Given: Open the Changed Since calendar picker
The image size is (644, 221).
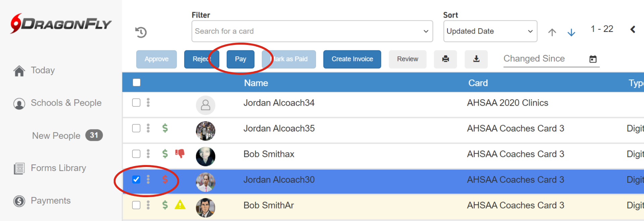Looking at the screenshot, I should [593, 59].
